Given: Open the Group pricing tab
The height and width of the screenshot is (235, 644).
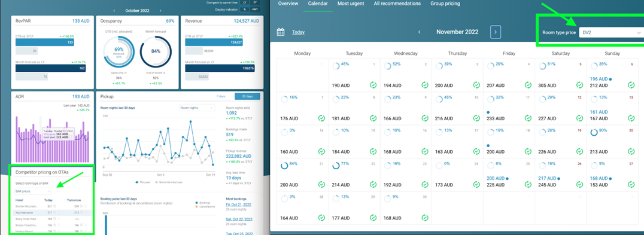Looking at the screenshot, I should click(445, 4).
